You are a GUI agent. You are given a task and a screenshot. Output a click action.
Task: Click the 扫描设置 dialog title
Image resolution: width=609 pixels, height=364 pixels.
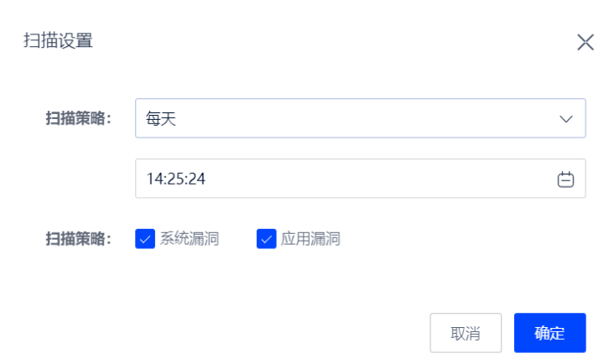(x=58, y=40)
